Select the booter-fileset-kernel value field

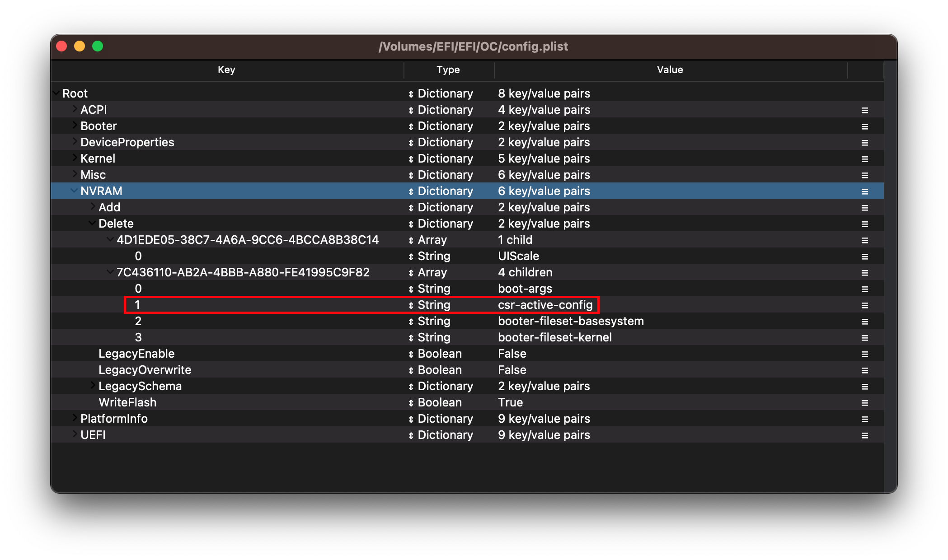coord(554,337)
